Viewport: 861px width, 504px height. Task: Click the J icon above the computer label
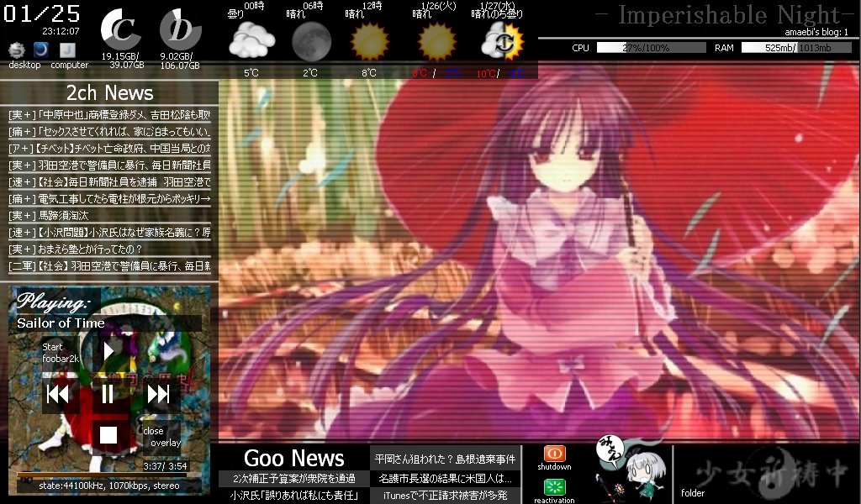click(67, 50)
